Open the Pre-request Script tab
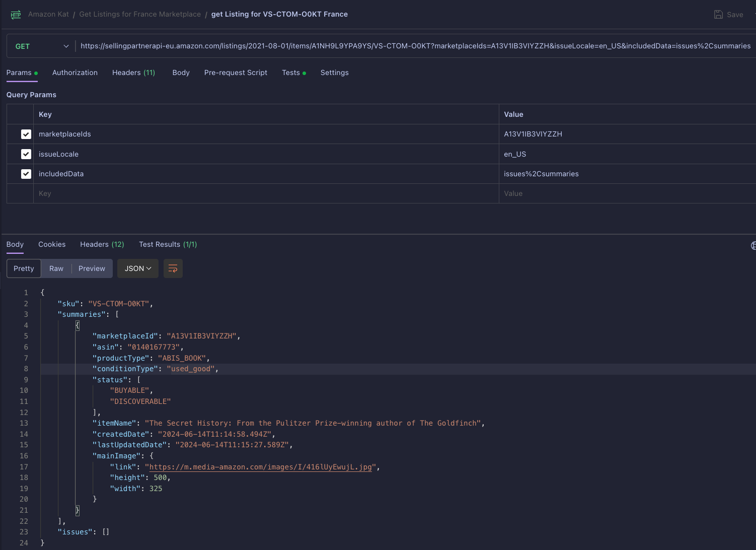The image size is (756, 550). (236, 73)
